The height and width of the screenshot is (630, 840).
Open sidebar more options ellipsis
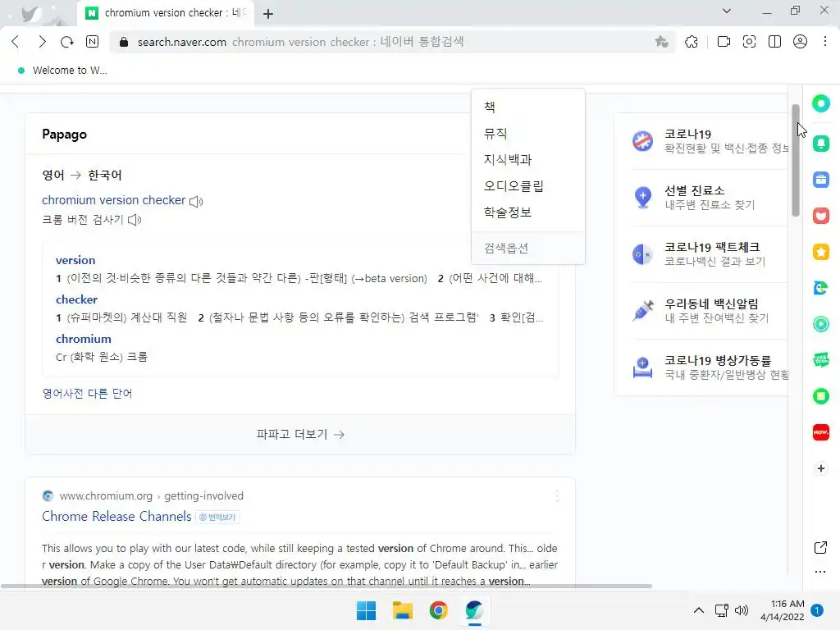click(x=820, y=572)
